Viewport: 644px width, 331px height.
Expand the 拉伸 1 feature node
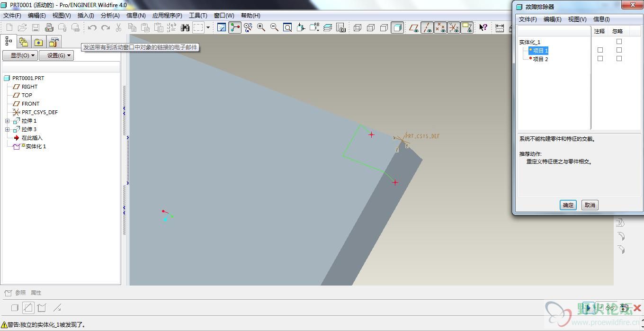coord(8,121)
